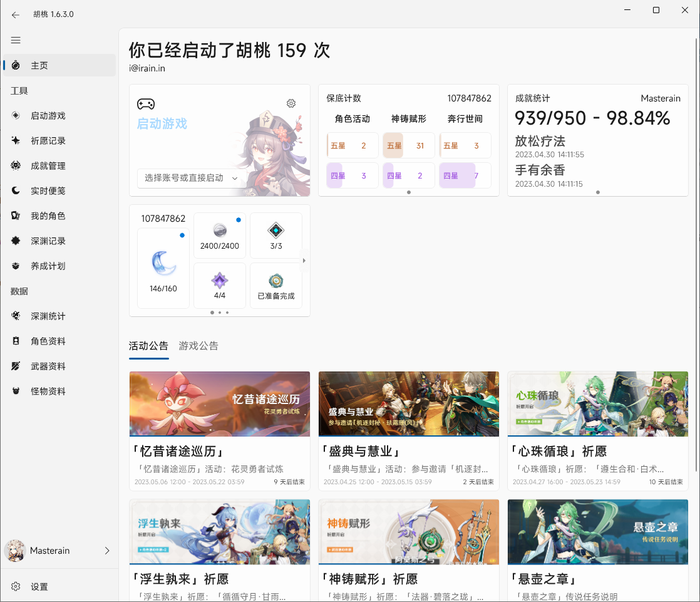Maximize the 胡桃 window

coord(656,10)
